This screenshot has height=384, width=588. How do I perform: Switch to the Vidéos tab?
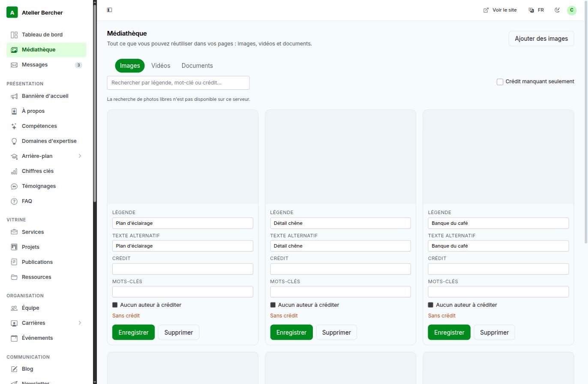point(161,66)
